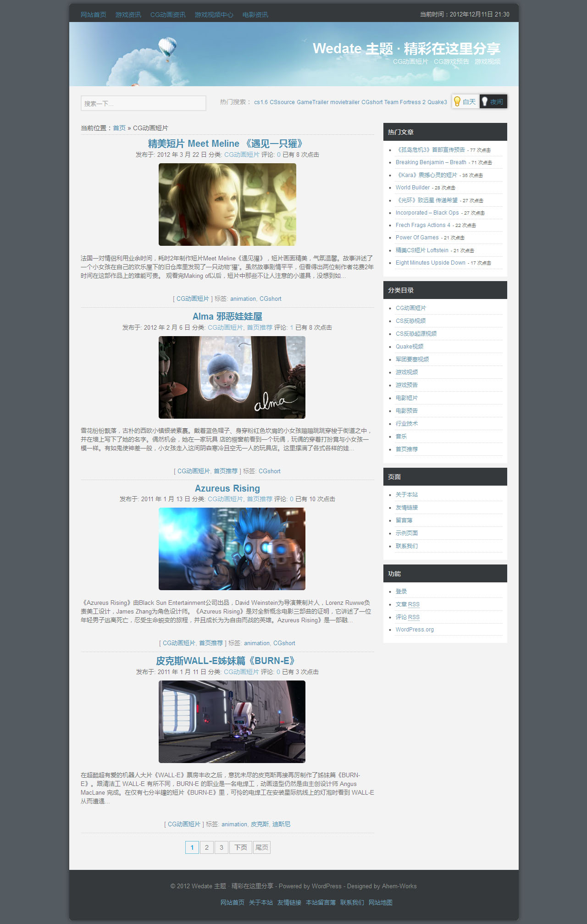This screenshot has height=924, width=587.
Task: Select current page 1 in pagination
Action: [192, 847]
